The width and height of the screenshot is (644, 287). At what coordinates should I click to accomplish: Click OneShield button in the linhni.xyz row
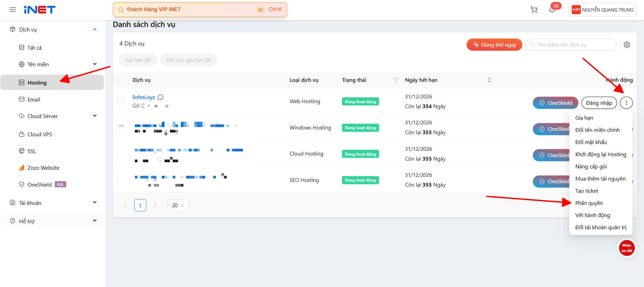point(555,103)
